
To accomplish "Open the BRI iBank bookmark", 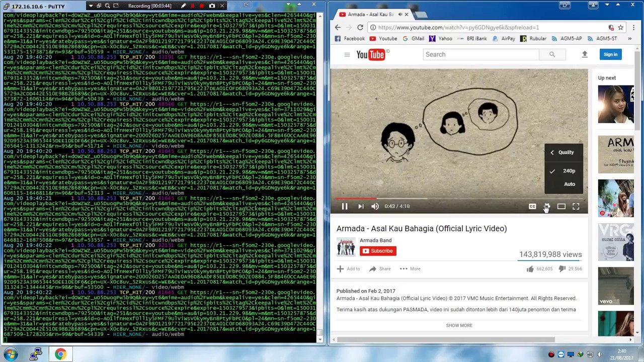I will pyautogui.click(x=472, y=39).
